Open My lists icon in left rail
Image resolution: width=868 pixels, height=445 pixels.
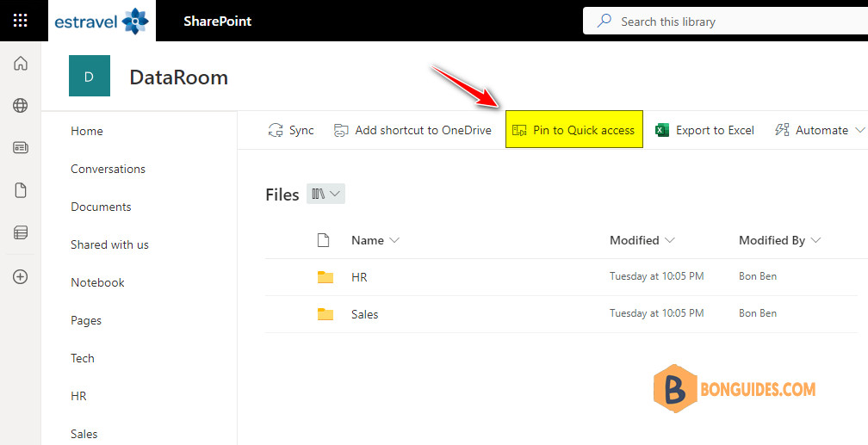pos(21,232)
